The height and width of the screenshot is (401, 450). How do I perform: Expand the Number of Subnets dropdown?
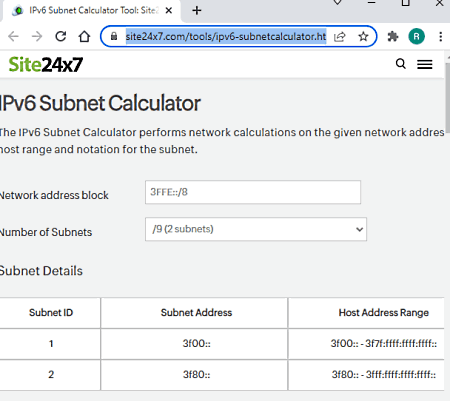(x=256, y=229)
